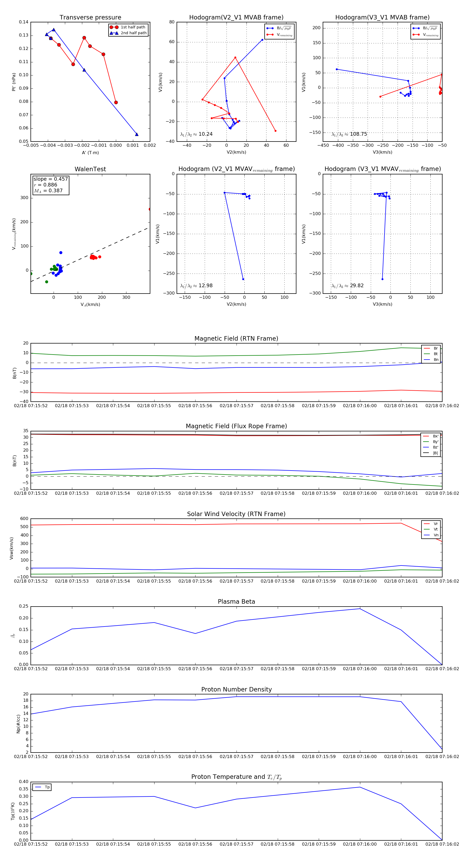Click the "Plasma Beta" plot title
473x868 pixels.
click(x=236, y=602)
